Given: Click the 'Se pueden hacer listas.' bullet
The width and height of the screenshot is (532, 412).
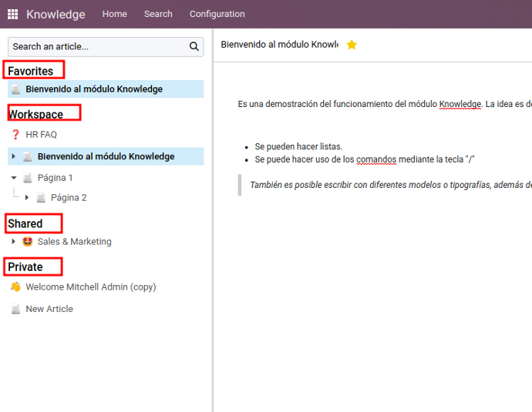Looking at the screenshot, I should [x=298, y=147].
